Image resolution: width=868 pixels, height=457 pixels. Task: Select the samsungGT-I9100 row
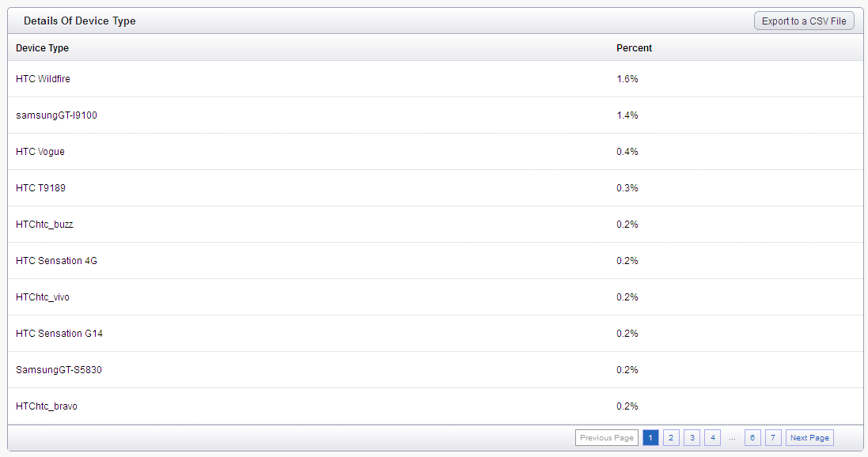(x=435, y=115)
